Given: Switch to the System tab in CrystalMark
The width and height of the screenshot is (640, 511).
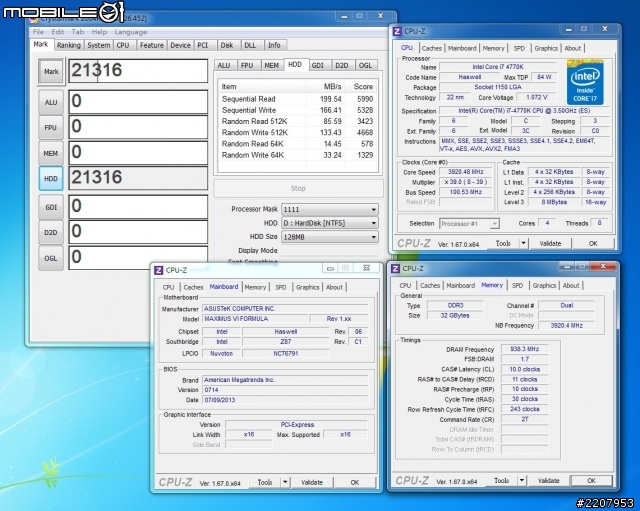Looking at the screenshot, I should coord(98,45).
